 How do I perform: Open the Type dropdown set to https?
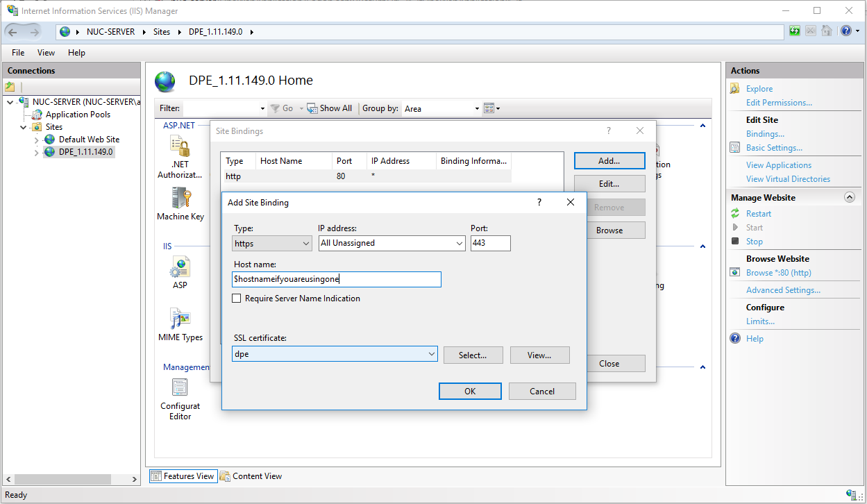(272, 243)
